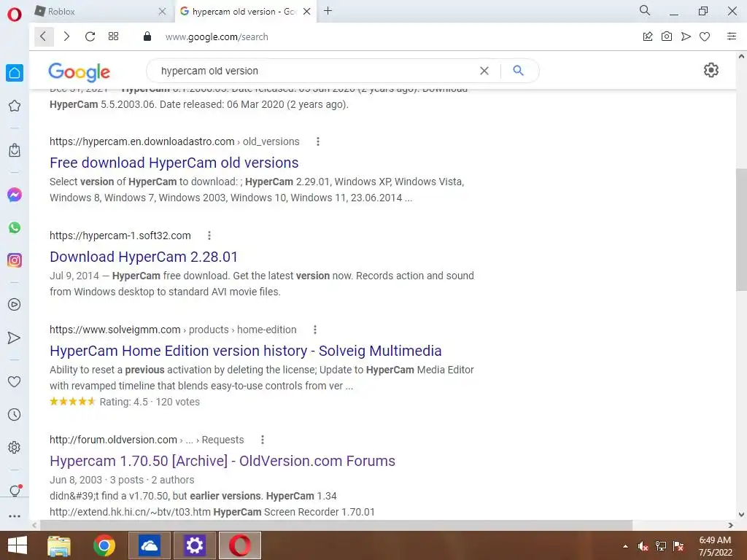This screenshot has height=560, width=747.
Task: Open options menu for soft32 result
Action: click(209, 236)
